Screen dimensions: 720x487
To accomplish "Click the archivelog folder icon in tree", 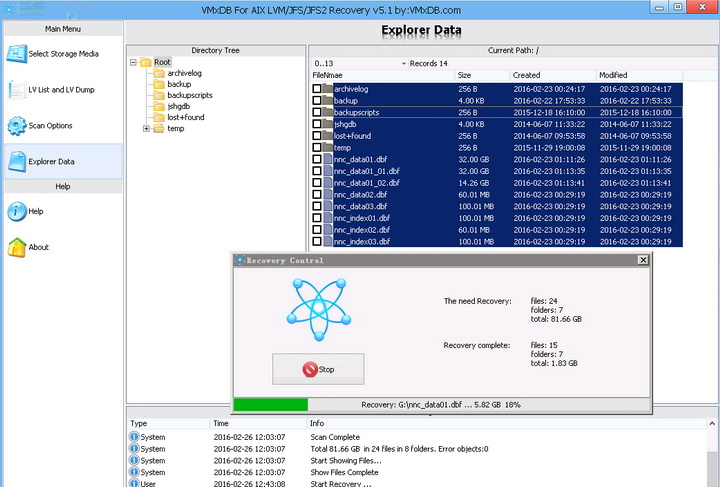I will pyautogui.click(x=159, y=74).
